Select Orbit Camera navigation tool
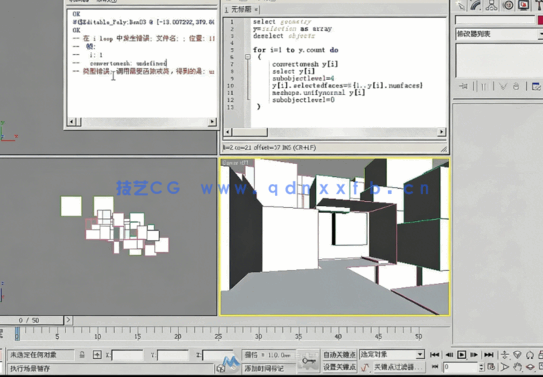 (x=530, y=367)
